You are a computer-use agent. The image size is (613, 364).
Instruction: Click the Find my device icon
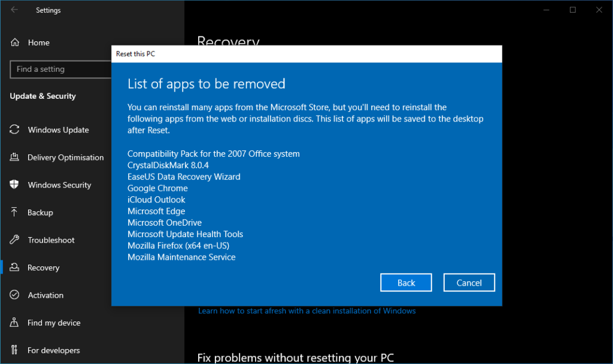(15, 322)
